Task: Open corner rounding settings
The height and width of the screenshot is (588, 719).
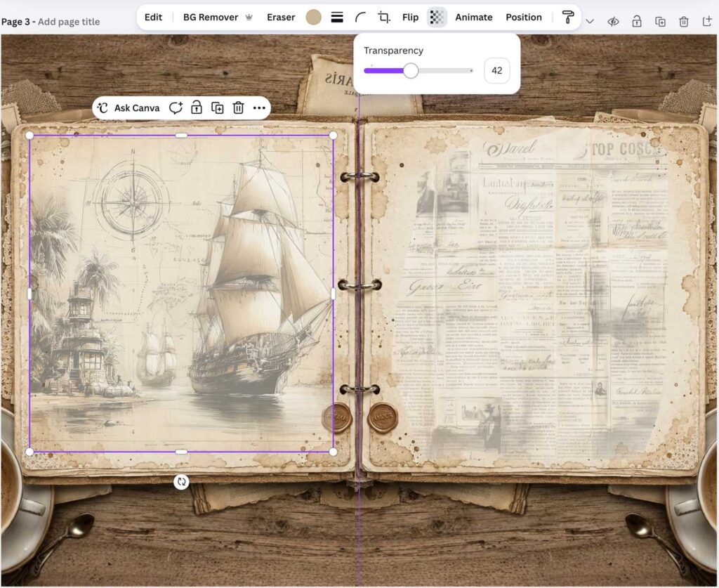Action: tap(360, 18)
